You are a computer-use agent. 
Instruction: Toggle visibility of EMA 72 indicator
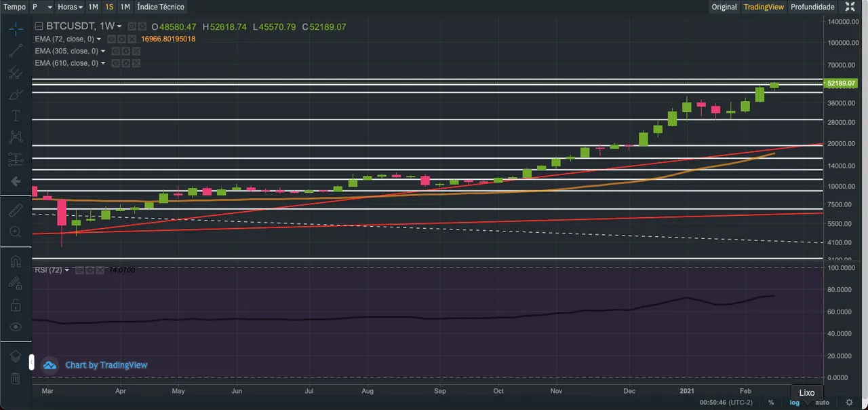tap(111, 39)
